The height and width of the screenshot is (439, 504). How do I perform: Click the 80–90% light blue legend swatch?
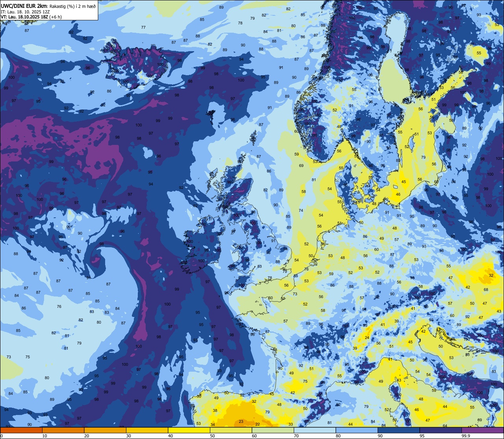pos(357,430)
